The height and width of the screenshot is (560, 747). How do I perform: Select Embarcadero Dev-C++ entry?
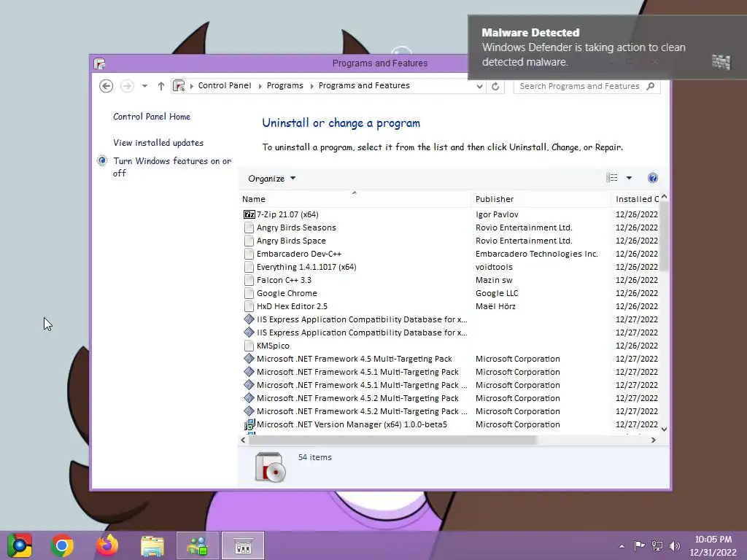click(x=298, y=254)
